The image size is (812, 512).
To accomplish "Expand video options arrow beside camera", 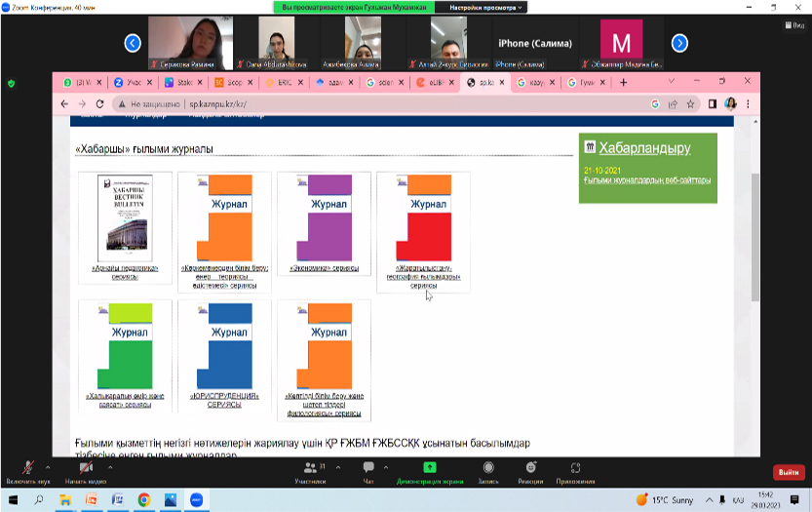I will tap(110, 465).
